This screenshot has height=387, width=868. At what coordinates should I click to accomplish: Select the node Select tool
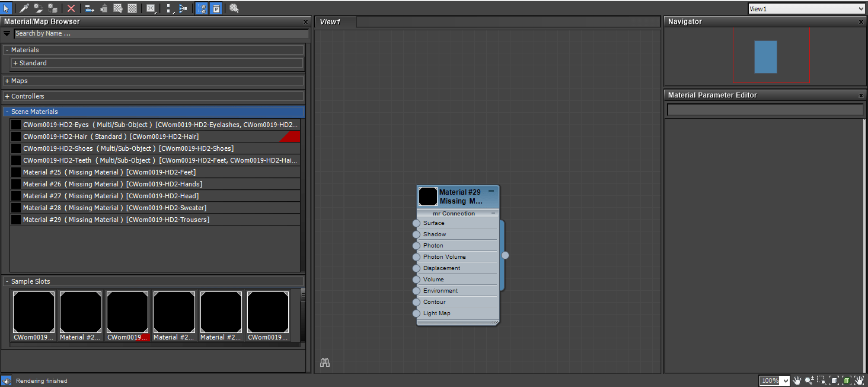pos(7,8)
